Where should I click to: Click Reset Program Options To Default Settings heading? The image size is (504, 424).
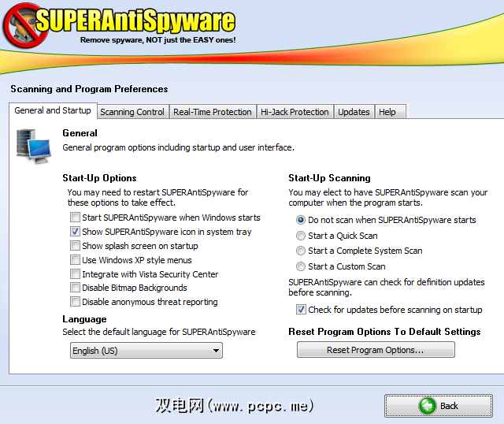(384, 332)
